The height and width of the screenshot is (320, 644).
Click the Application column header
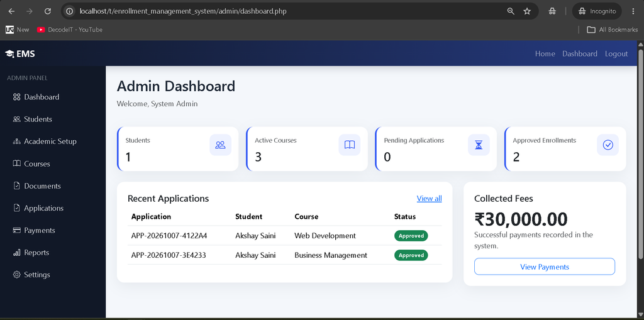pos(151,216)
